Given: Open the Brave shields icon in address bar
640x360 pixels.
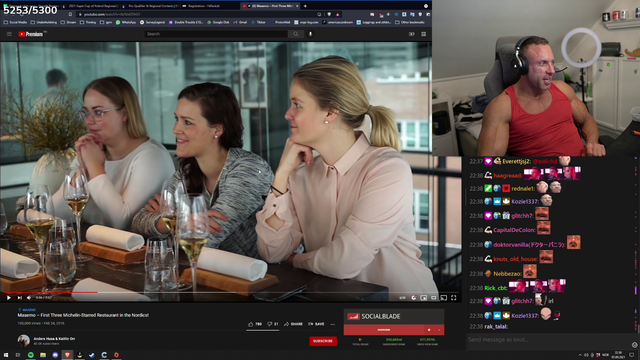Looking at the screenshot, I should point(329,14).
